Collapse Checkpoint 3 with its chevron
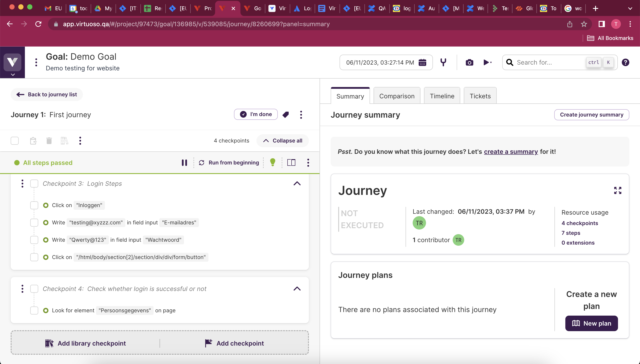 click(x=297, y=184)
